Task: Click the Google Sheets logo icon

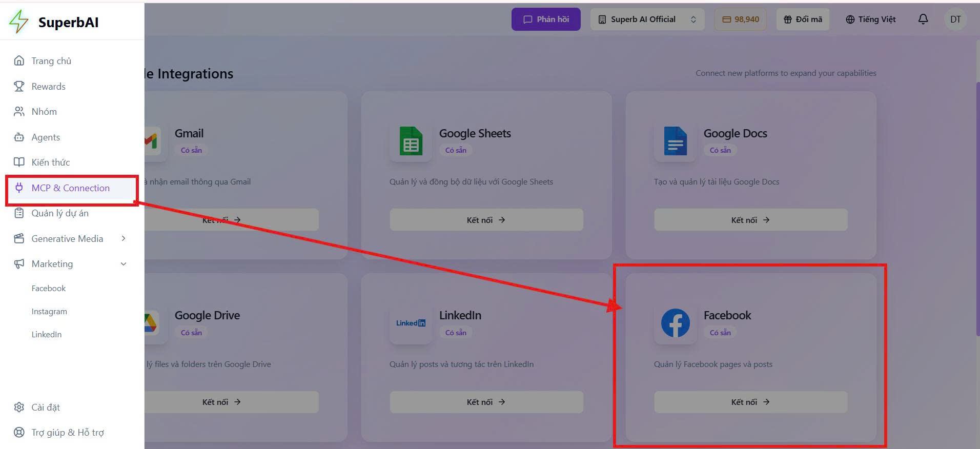Action: [411, 140]
